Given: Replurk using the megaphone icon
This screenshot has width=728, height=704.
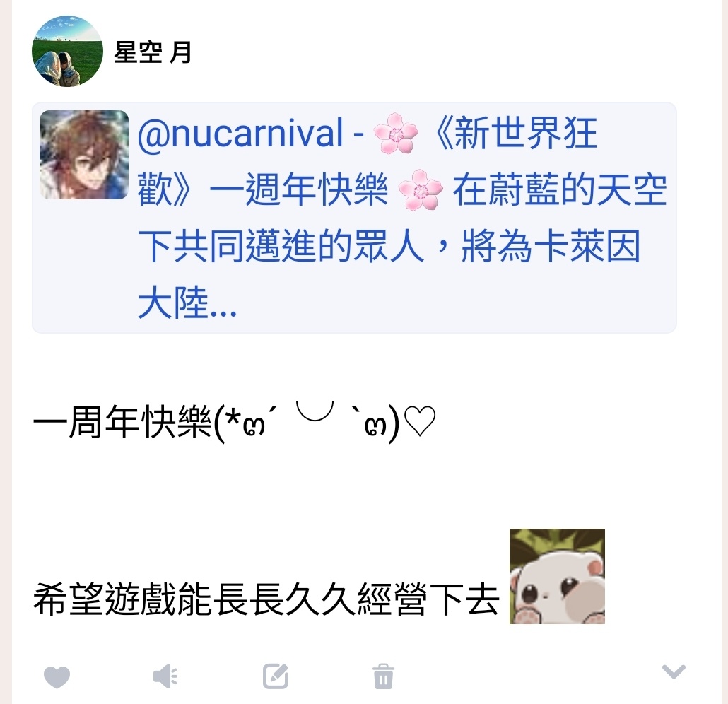Looking at the screenshot, I should pyautogui.click(x=166, y=676).
